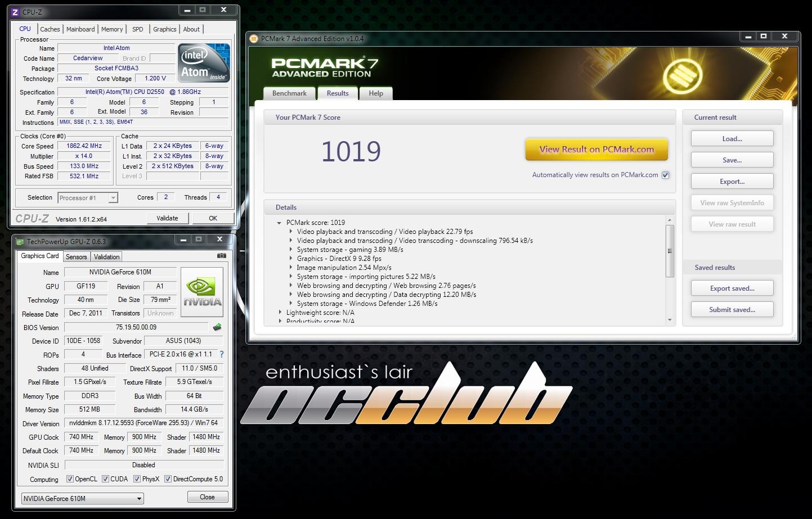Switch to the Caches tab in CPU-Z
812x519 pixels.
50,29
